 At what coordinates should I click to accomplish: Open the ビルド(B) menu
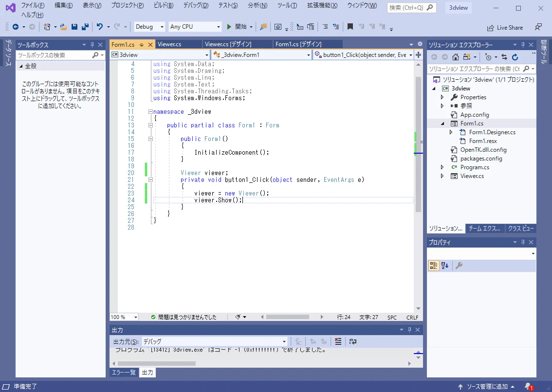click(x=163, y=5)
